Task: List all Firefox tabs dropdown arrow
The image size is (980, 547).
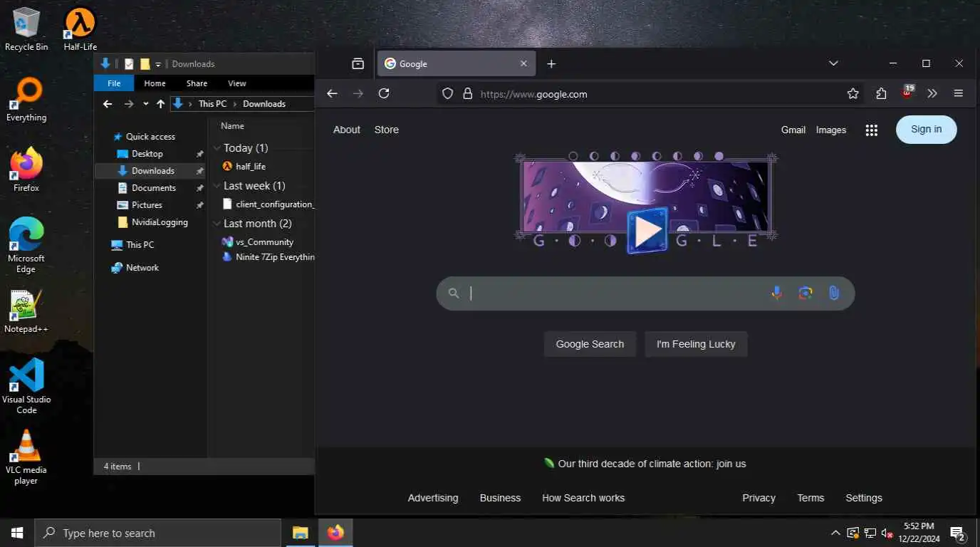Action: click(833, 63)
